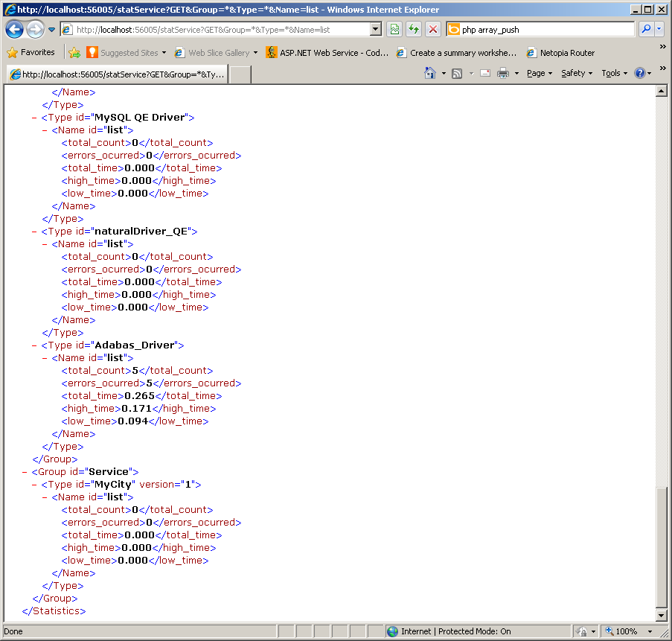672x641 pixels.
Task: Open the address bar history dropdown arrow
Action: (375, 30)
